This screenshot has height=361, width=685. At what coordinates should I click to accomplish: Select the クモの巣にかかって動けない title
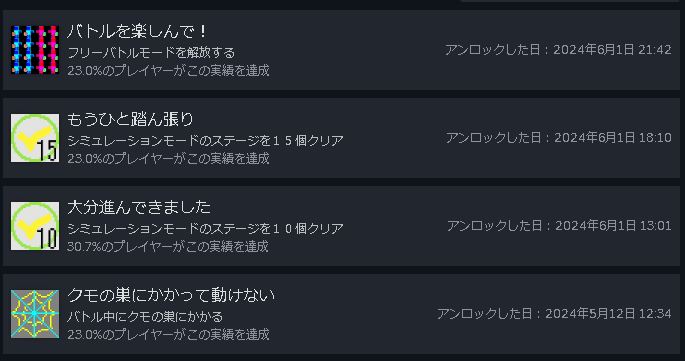pyautogui.click(x=171, y=295)
